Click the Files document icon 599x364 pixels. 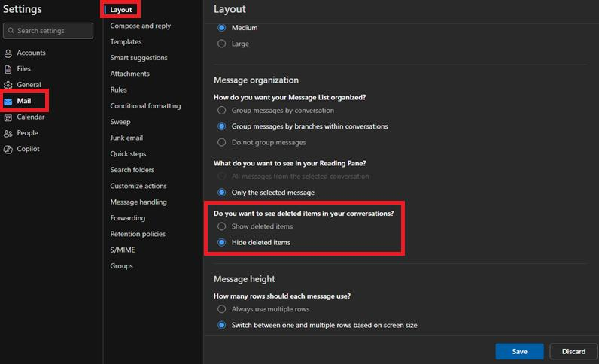[x=8, y=69]
